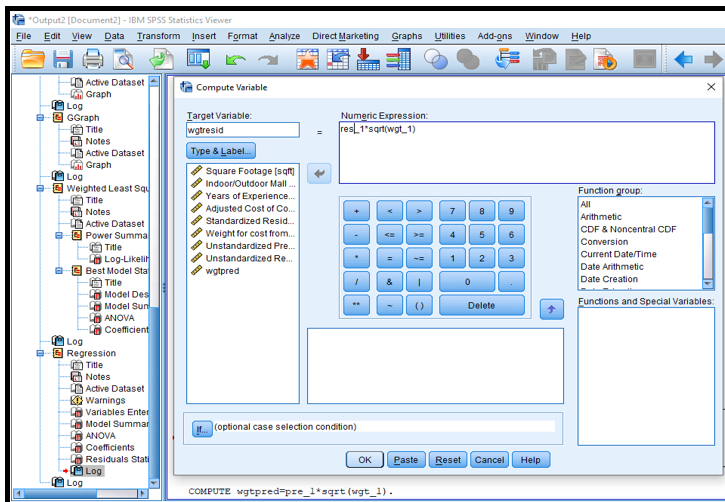Collapse the Weighted Least Squares node
Screen dimensions: 725x502
coord(40,189)
